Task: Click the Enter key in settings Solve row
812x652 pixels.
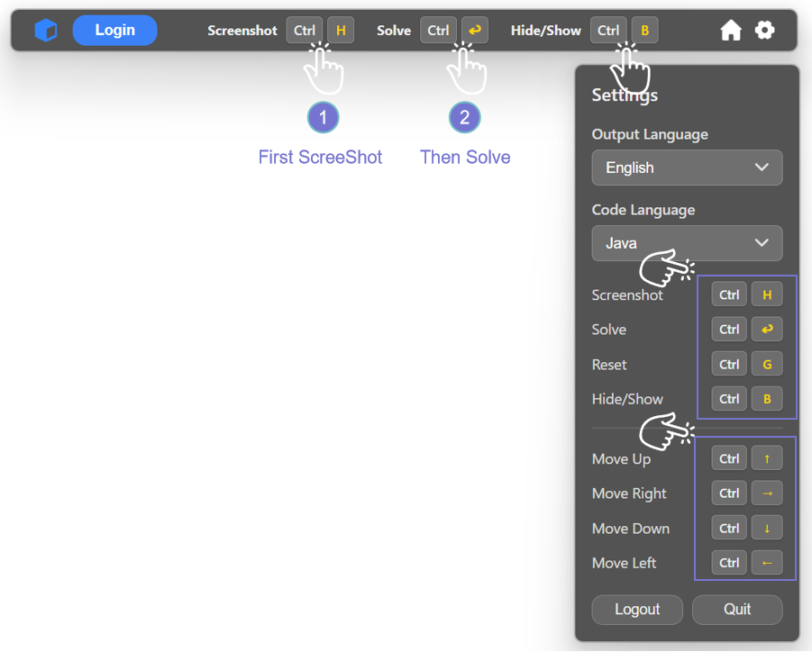Action: click(767, 330)
